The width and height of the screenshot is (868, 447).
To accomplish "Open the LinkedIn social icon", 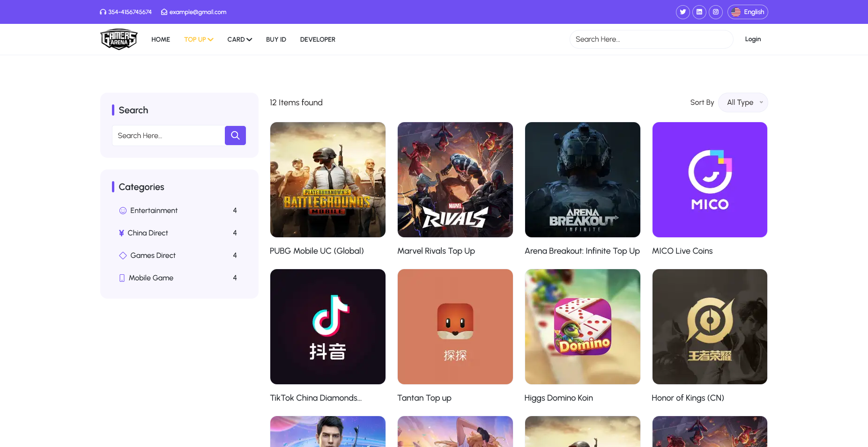I will pos(699,12).
